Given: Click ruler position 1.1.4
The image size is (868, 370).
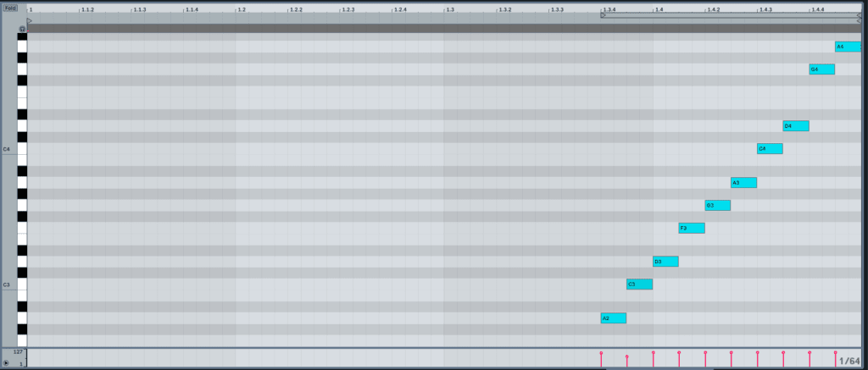Looking at the screenshot, I should tap(191, 10).
